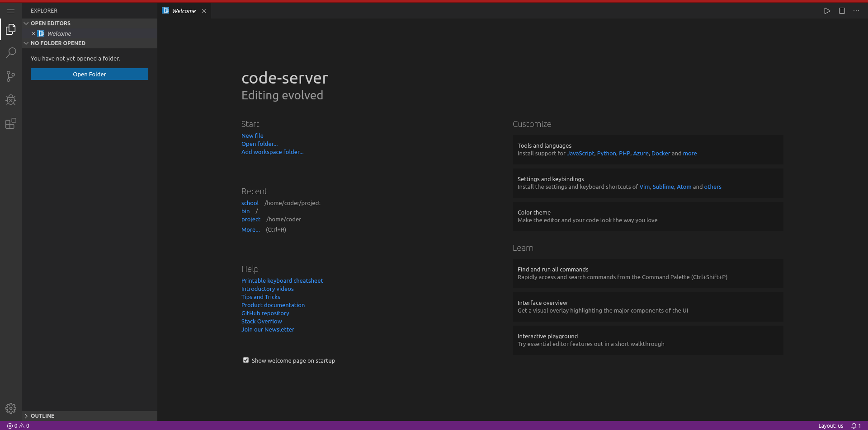The image size is (868, 430).
Task: Open recent folder project
Action: pyautogui.click(x=251, y=219)
